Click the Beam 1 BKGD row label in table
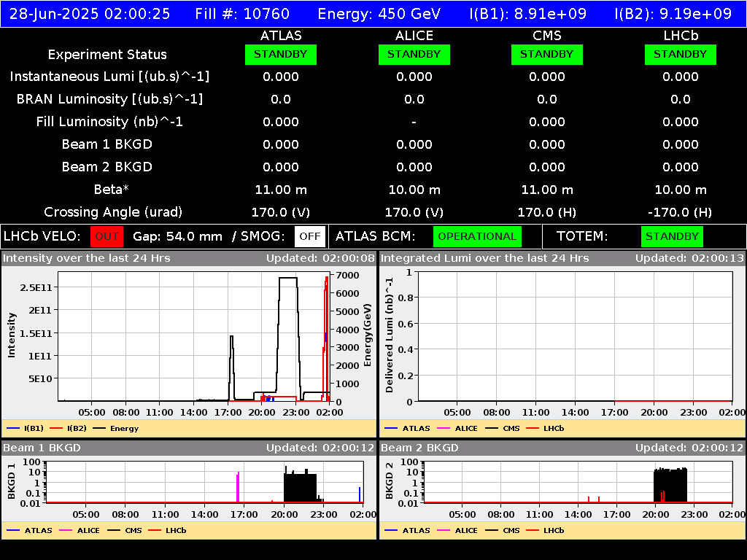 coord(107,144)
